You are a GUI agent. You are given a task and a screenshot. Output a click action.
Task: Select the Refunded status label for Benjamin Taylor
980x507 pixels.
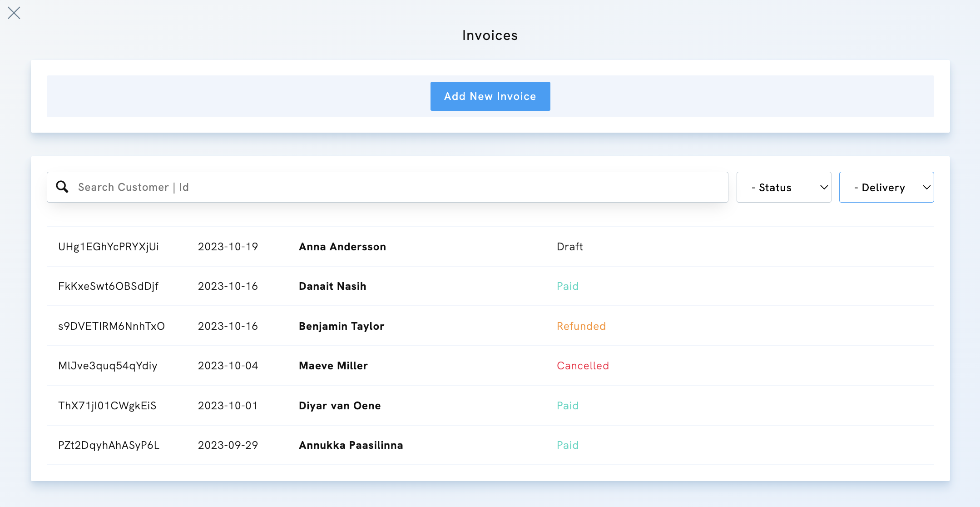[581, 326]
